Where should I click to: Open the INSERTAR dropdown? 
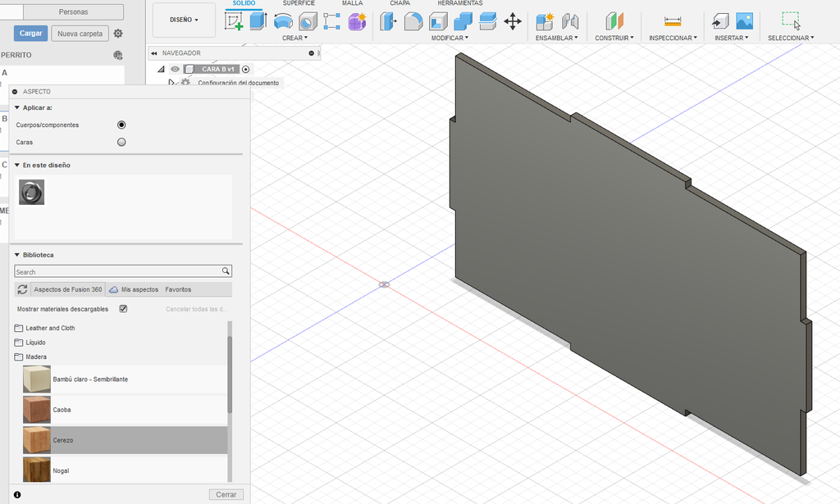731,38
